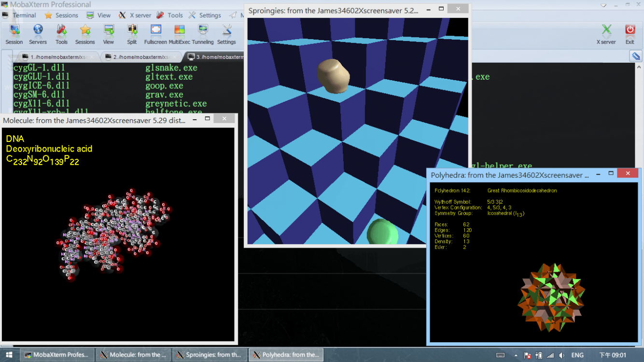644x362 pixels.
Task: Click glsnake.exe in the terminal listing
Action: click(x=171, y=68)
